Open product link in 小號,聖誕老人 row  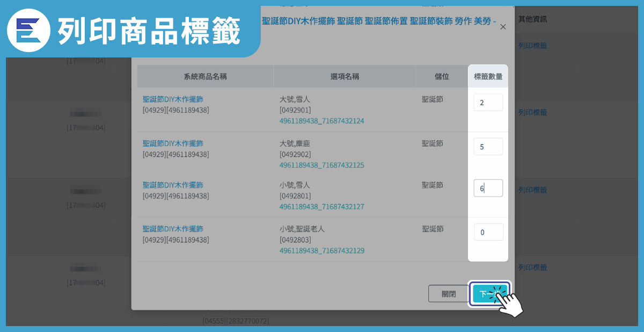click(173, 229)
